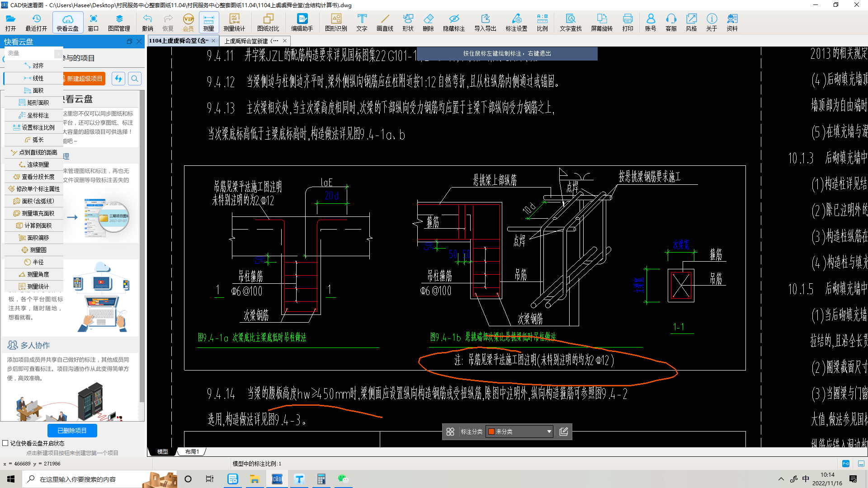Click cloud panel search magnifier button
The height and width of the screenshot is (488, 868).
(x=135, y=79)
